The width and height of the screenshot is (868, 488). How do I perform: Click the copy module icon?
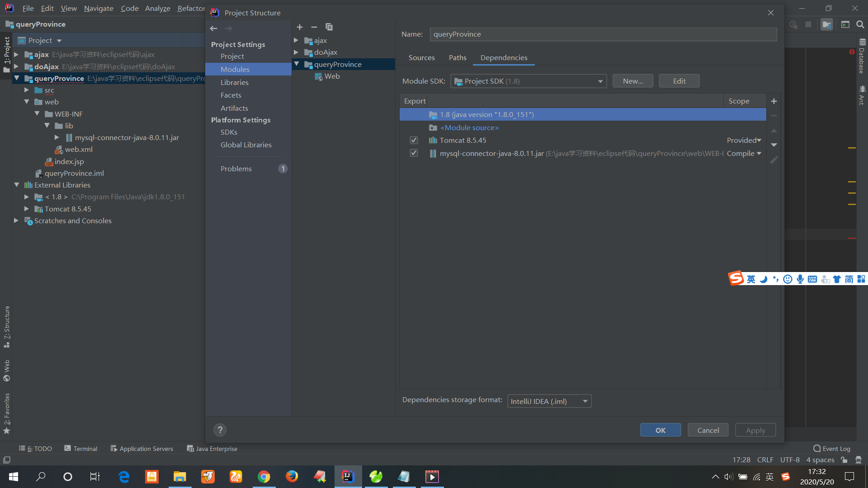click(x=329, y=27)
